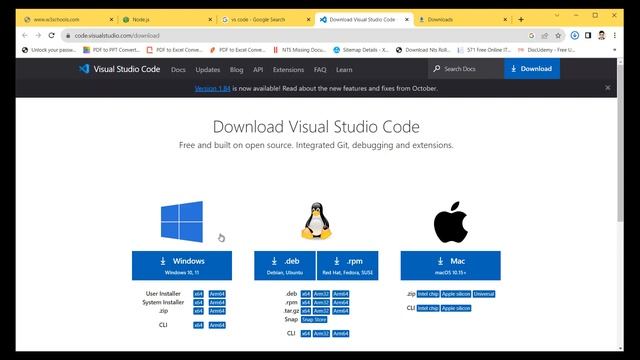Switch to the vs code Google Search tab

pyautogui.click(x=265, y=19)
